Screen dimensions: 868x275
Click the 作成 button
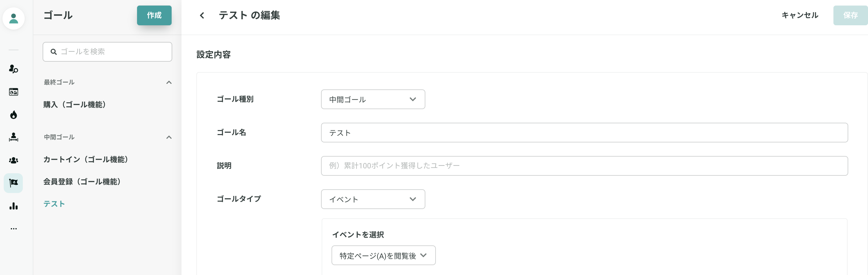tap(154, 15)
